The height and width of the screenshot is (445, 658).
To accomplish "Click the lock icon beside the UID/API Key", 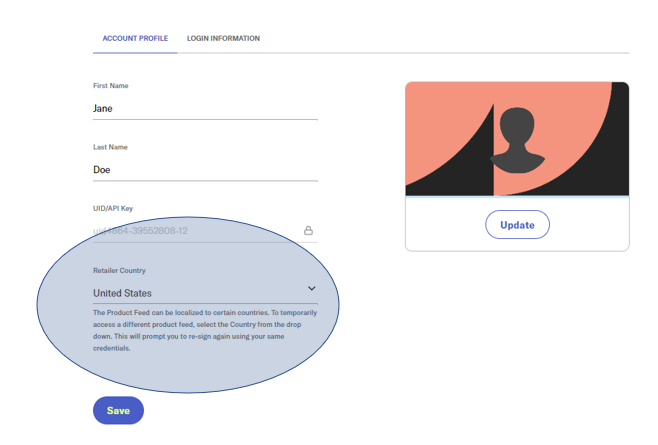I will pos(308,231).
